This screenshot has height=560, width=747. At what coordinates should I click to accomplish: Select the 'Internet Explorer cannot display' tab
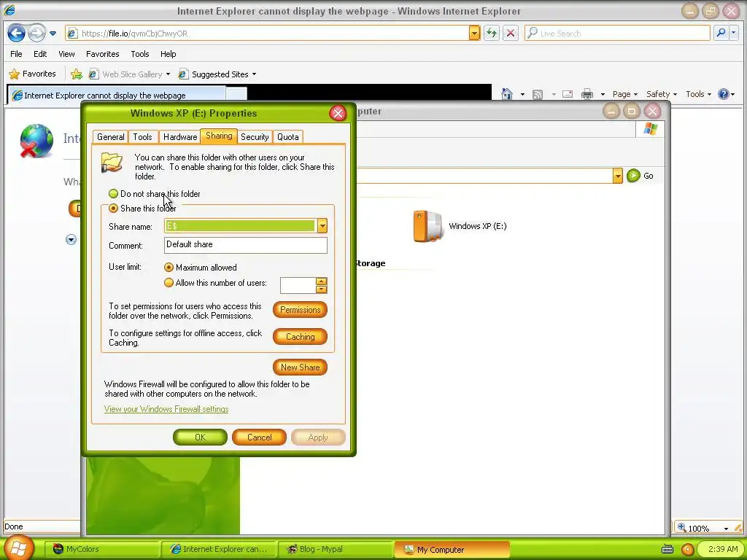coord(117,96)
